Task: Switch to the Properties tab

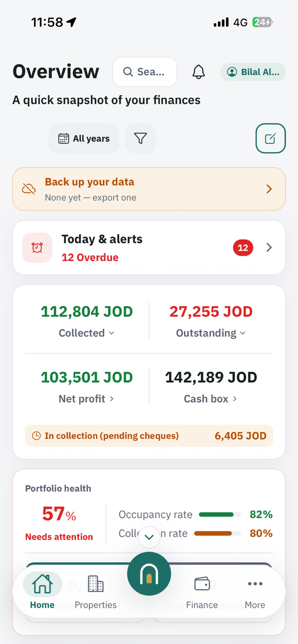Action: coord(96,591)
